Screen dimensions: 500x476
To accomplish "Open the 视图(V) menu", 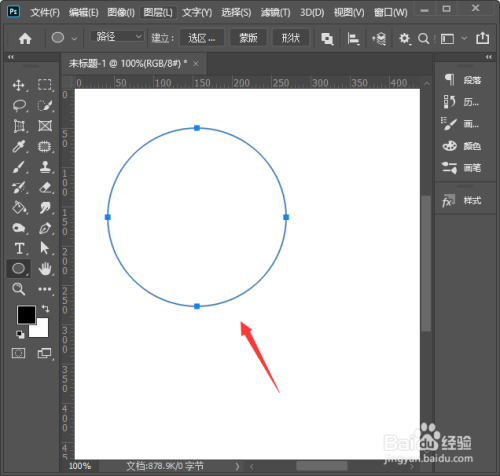I will pos(349,13).
